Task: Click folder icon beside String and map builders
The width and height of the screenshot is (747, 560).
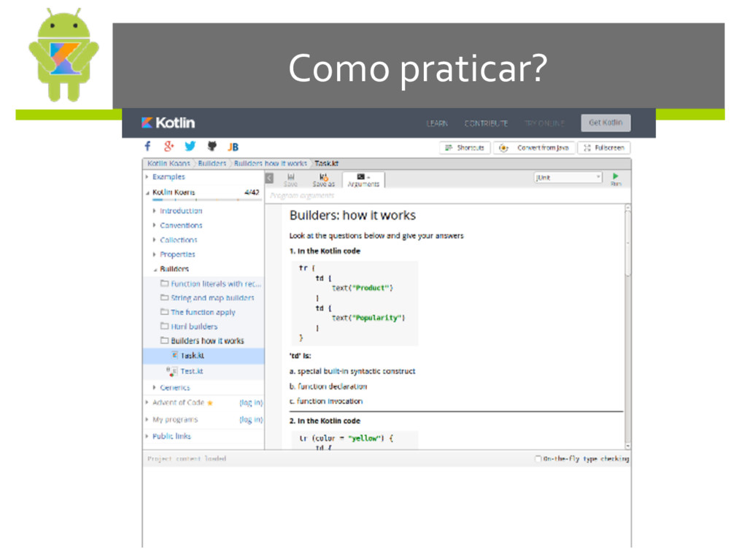Action: [x=164, y=297]
